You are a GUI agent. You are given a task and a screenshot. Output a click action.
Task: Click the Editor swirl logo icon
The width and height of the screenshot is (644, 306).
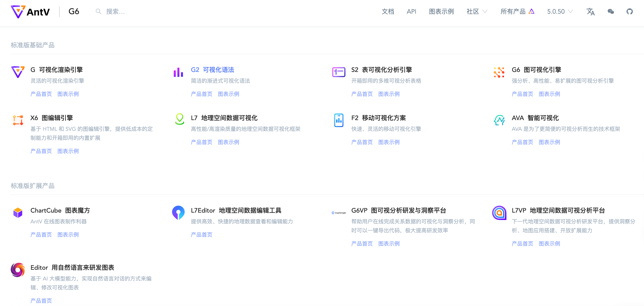(18, 270)
